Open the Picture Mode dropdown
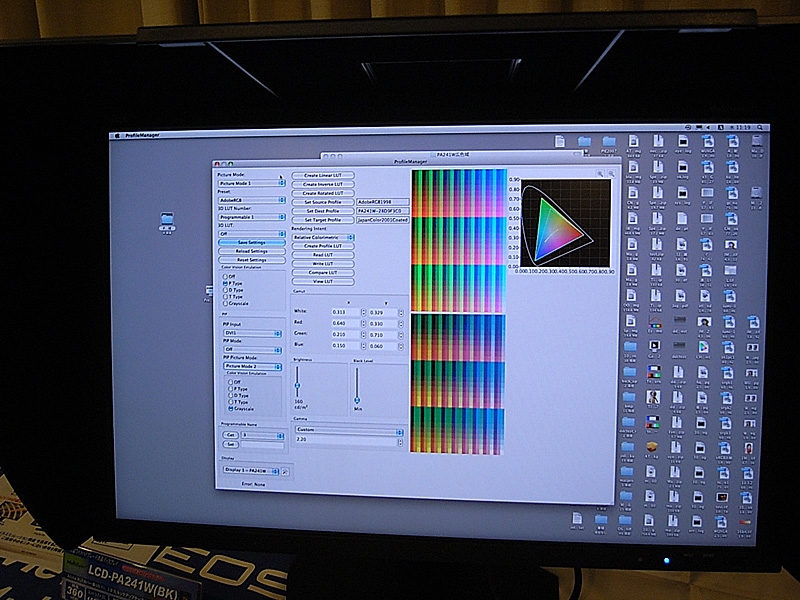Viewport: 800px width, 600px height. (250, 184)
